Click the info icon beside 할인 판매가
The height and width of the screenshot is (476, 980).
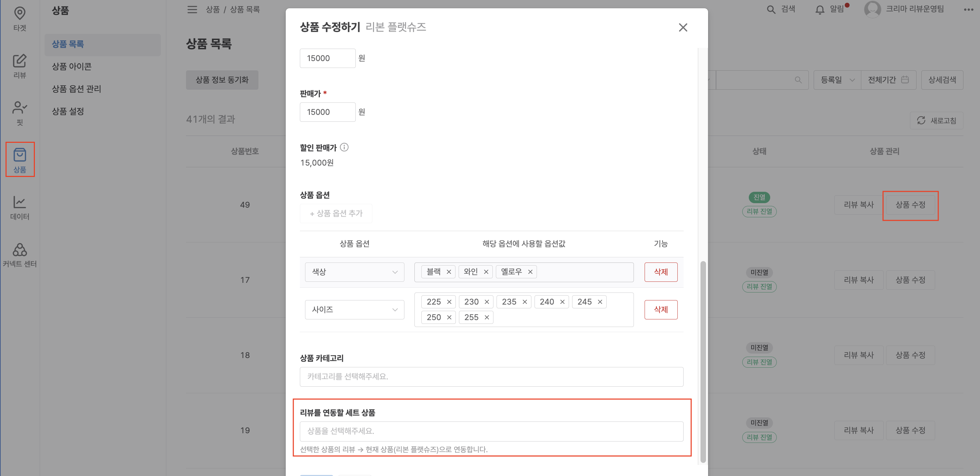click(344, 147)
